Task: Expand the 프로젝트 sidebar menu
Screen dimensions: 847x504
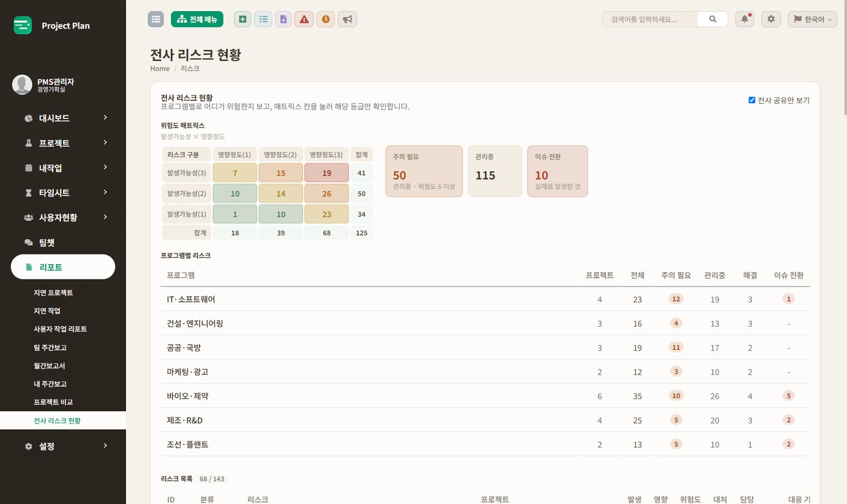Action: click(63, 143)
